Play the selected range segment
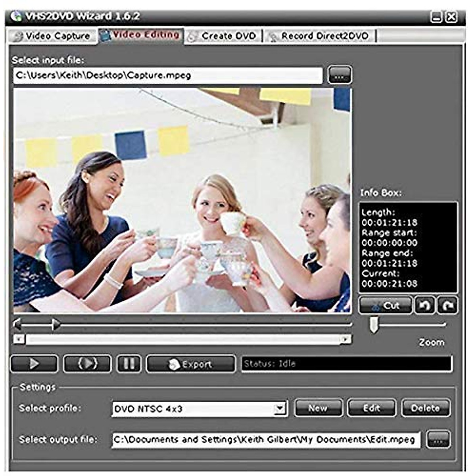 pyautogui.click(x=88, y=363)
